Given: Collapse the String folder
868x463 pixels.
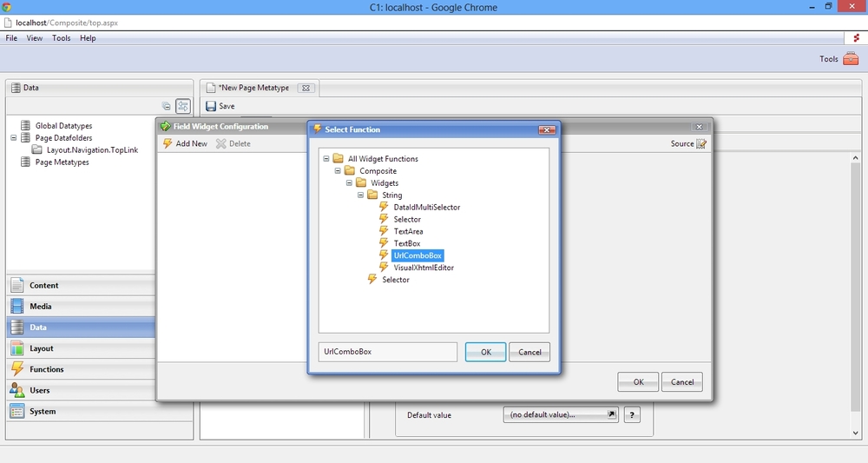Looking at the screenshot, I should point(360,195).
